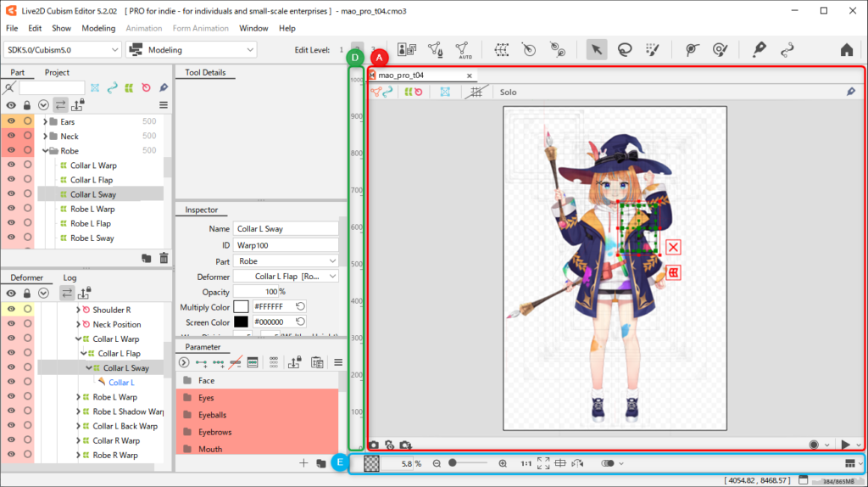This screenshot has width=868, height=487.
Task: Select the Arrow selection tool
Action: pos(596,50)
